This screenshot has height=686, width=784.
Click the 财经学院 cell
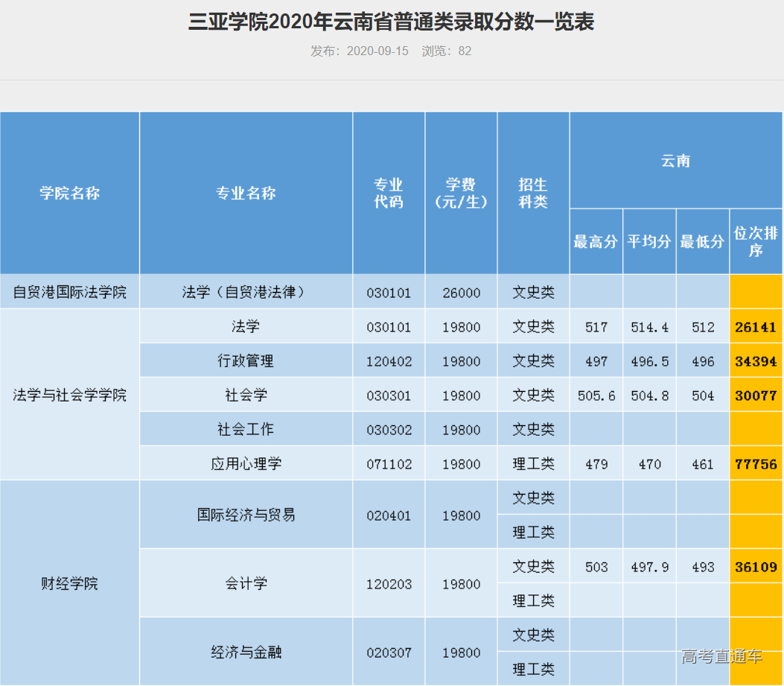(69, 583)
